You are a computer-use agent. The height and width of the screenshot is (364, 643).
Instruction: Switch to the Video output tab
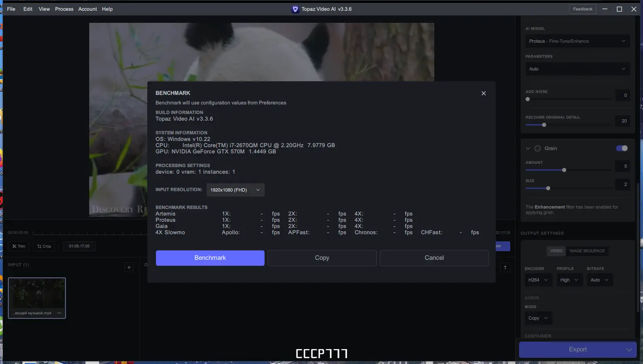[x=556, y=251]
